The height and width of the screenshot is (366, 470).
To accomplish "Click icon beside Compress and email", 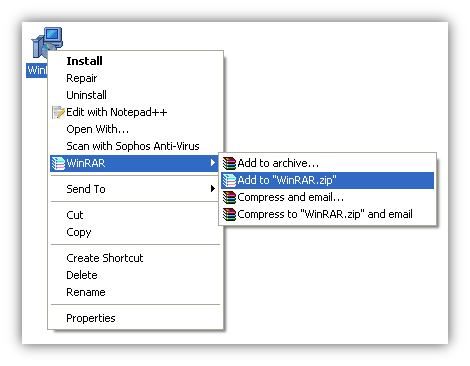I will coord(229,197).
